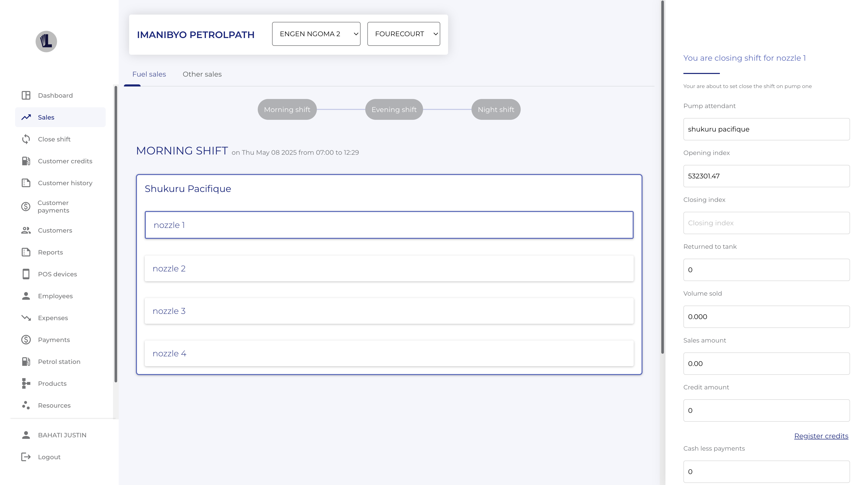Click the Register credits link
The width and height of the screenshot is (868, 485).
point(821,436)
